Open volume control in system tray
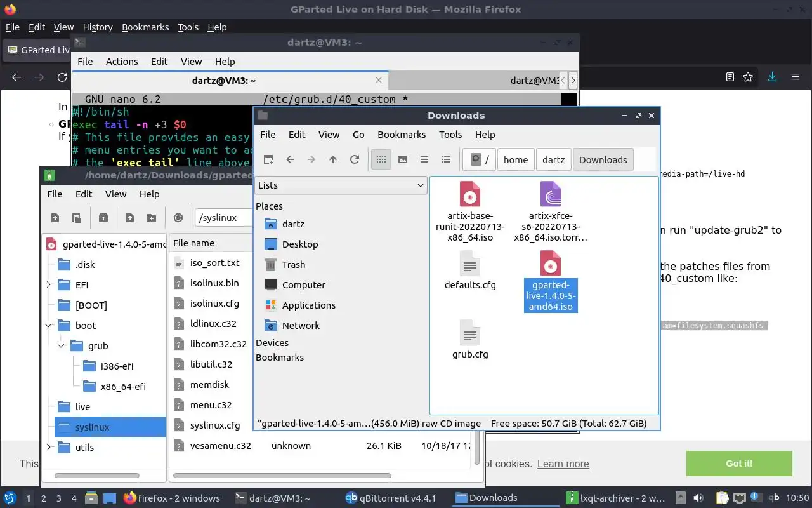This screenshot has height=508, width=812. [698, 498]
